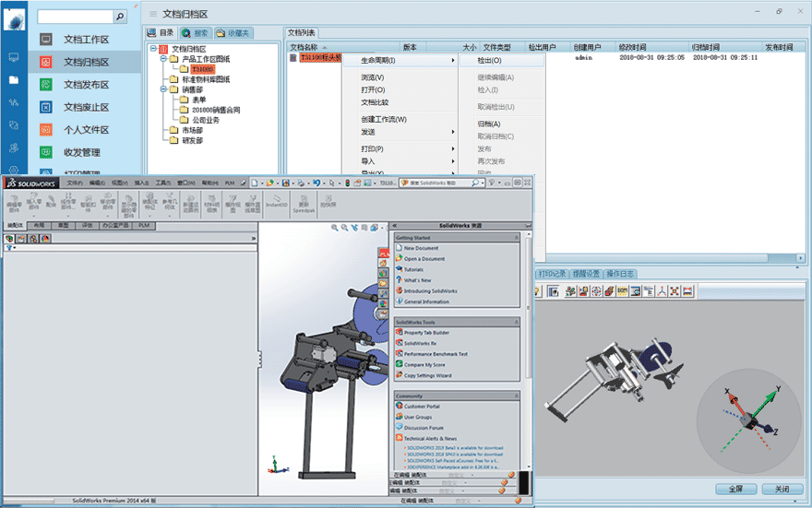
Task: Select the 标准物料库图纸 folder
Action: pyautogui.click(x=206, y=79)
